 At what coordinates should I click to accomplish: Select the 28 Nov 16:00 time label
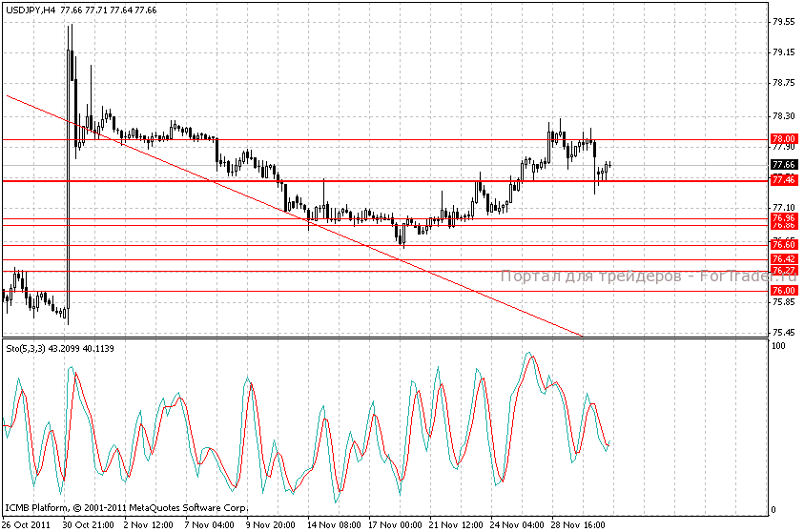tap(578, 524)
